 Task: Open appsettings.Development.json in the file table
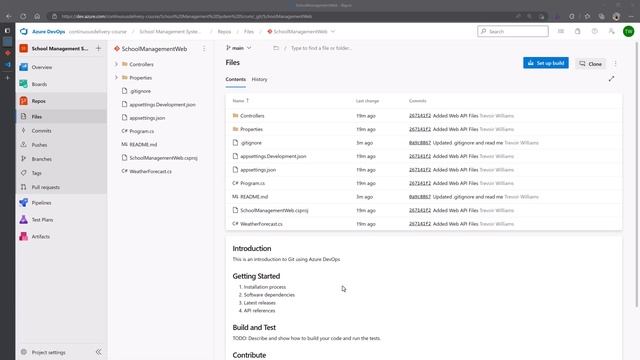[x=273, y=156]
